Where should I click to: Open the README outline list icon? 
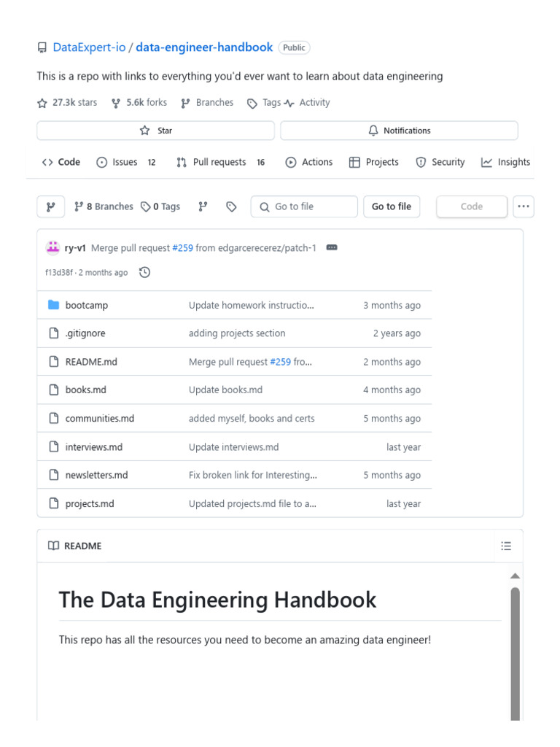point(506,546)
